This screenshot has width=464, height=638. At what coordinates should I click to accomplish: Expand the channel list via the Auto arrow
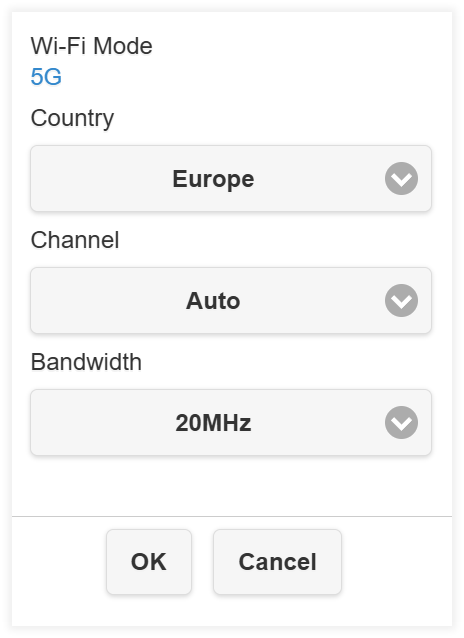pyautogui.click(x=401, y=300)
